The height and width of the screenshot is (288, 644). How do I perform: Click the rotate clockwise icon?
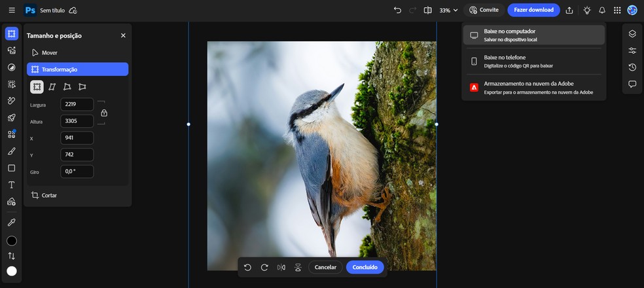click(x=264, y=267)
